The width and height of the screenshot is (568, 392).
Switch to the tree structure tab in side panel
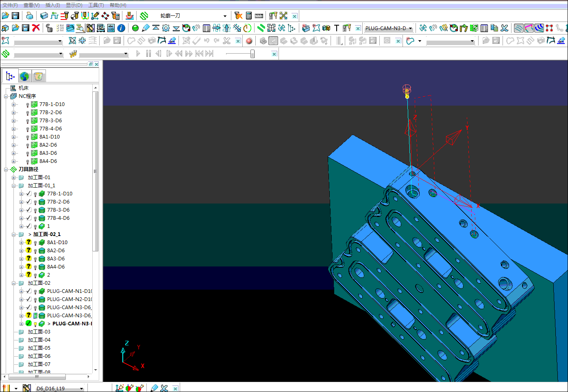coord(10,76)
